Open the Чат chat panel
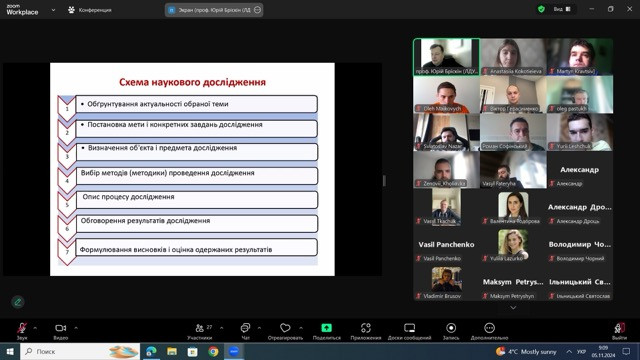The image size is (640, 360). pos(245,331)
